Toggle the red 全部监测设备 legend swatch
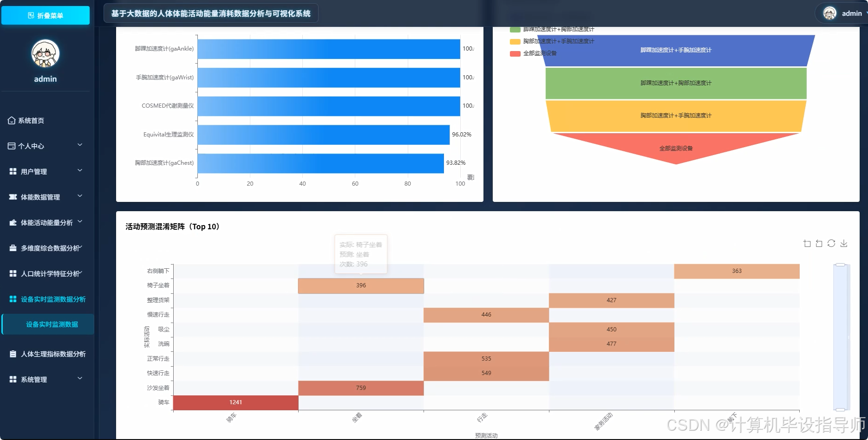868x440 pixels. (515, 53)
